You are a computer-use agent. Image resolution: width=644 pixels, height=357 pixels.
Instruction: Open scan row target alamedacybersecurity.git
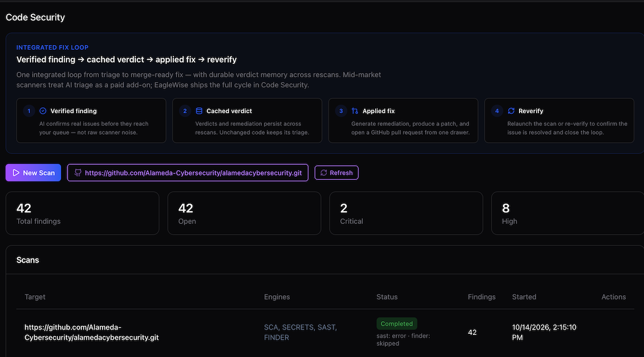click(x=92, y=332)
